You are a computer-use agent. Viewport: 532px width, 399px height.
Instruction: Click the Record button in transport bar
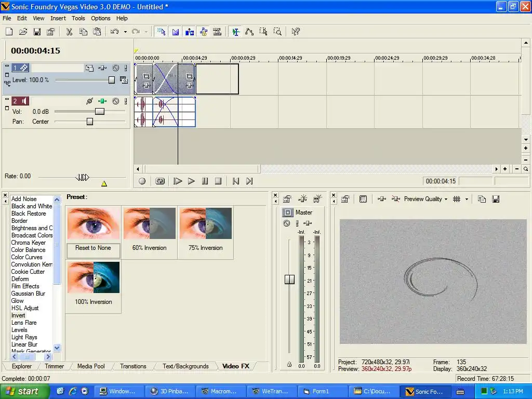pyautogui.click(x=142, y=181)
